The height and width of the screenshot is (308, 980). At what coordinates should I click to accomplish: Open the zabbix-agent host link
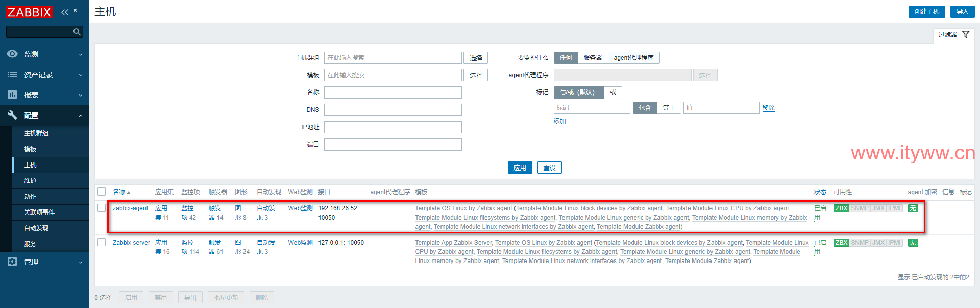[x=130, y=208]
